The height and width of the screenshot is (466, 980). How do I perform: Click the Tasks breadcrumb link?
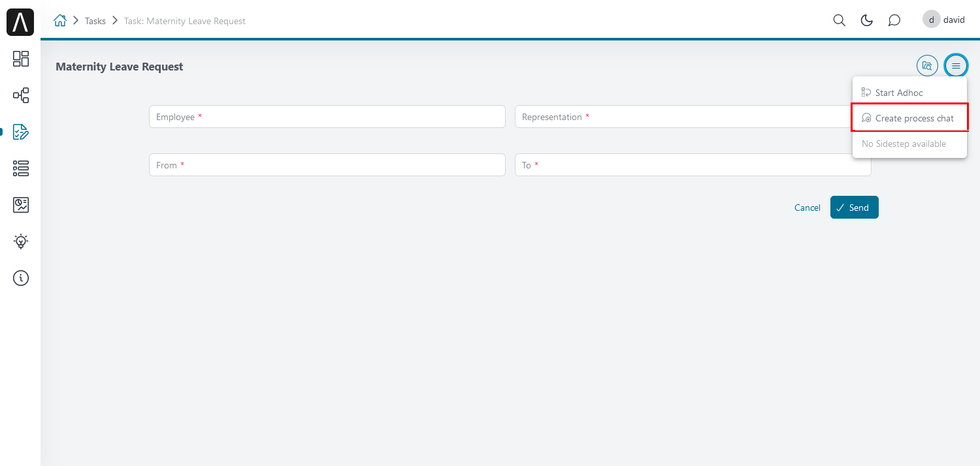(95, 21)
